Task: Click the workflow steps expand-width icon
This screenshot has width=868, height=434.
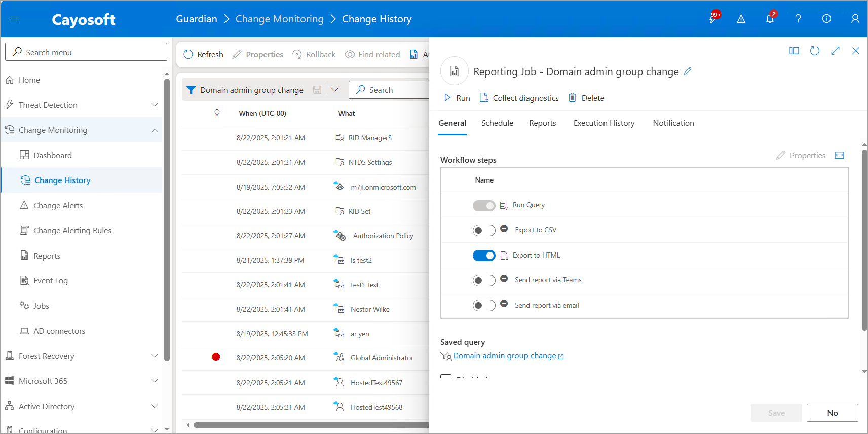Action: tap(840, 155)
